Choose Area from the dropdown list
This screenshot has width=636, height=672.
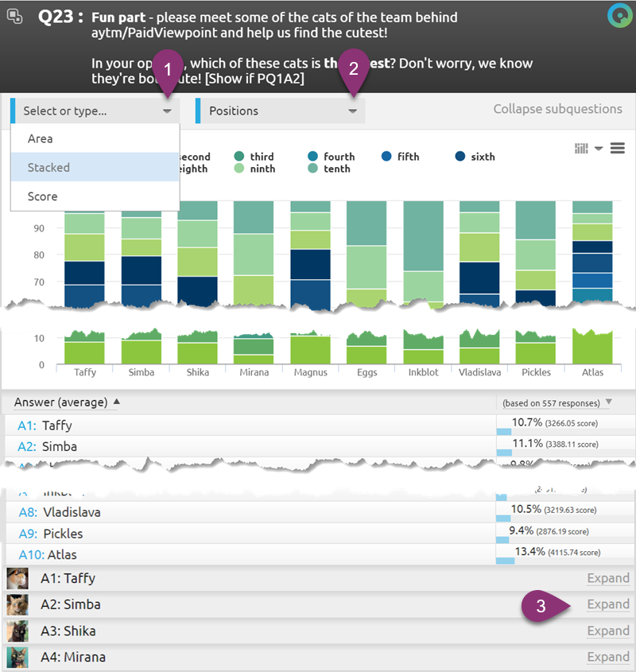click(95, 138)
